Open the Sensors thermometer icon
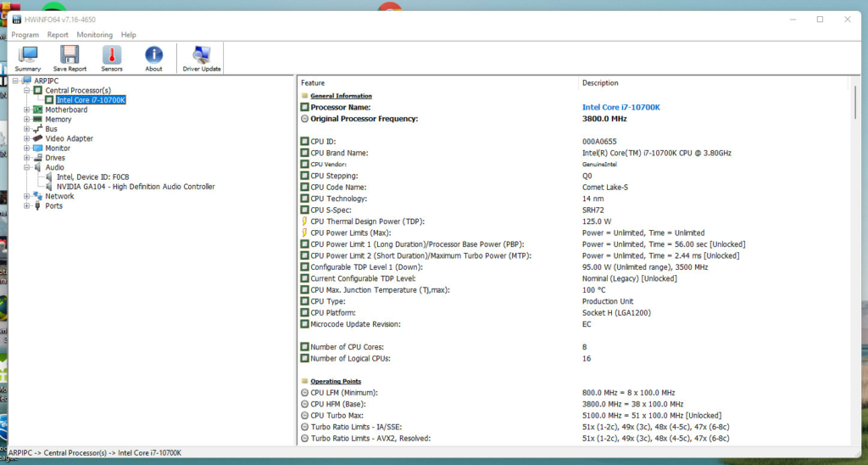Viewport: 868px width, 465px height. coord(112,59)
